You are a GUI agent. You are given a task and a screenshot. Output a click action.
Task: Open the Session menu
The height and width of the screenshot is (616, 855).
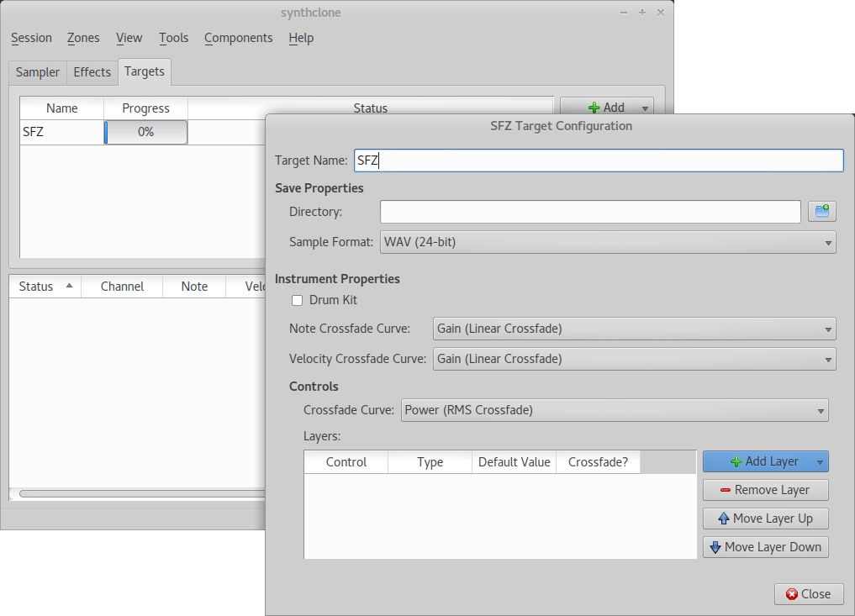[32, 38]
